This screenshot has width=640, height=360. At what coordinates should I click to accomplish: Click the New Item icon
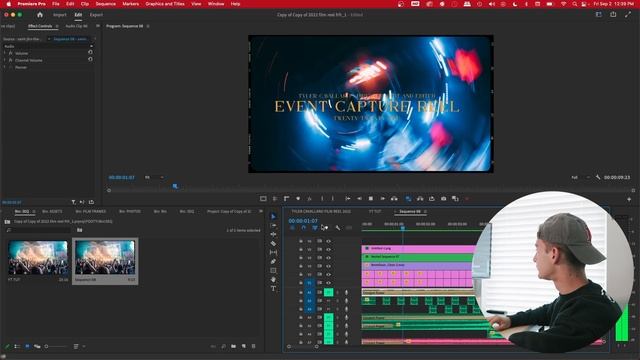click(x=244, y=346)
